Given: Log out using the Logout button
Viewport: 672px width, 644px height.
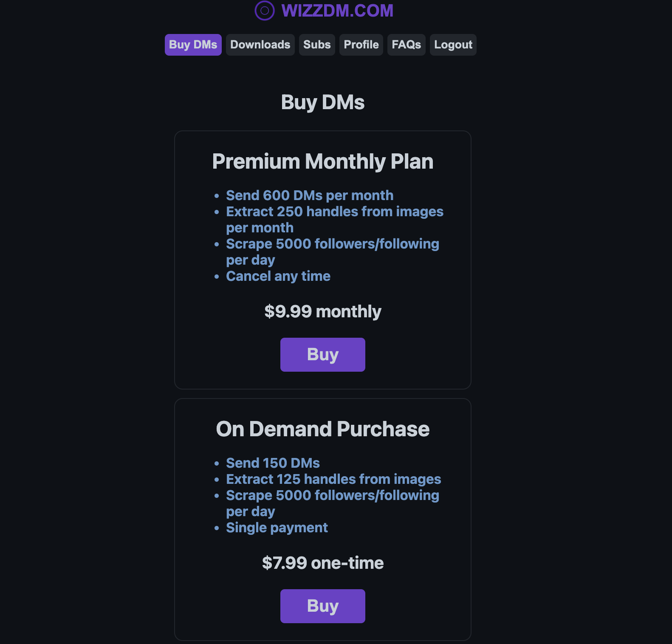Looking at the screenshot, I should 453,45.
